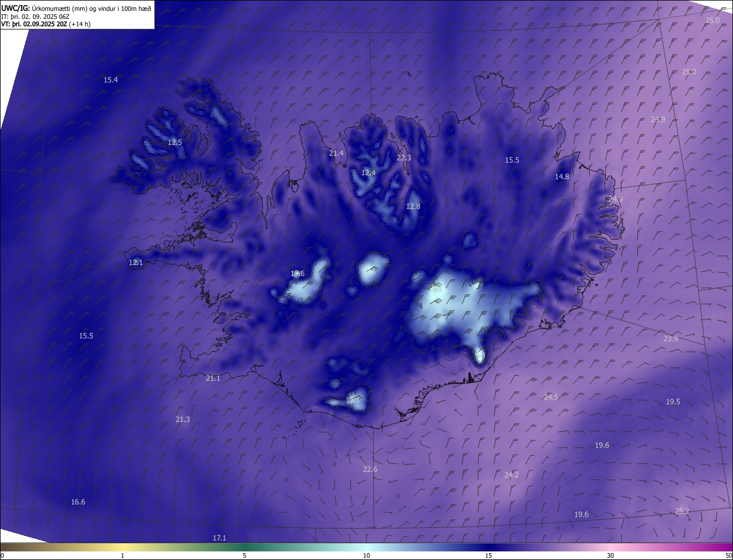
Task: Click the 50 tick label on the colour scale
Action: [728, 555]
